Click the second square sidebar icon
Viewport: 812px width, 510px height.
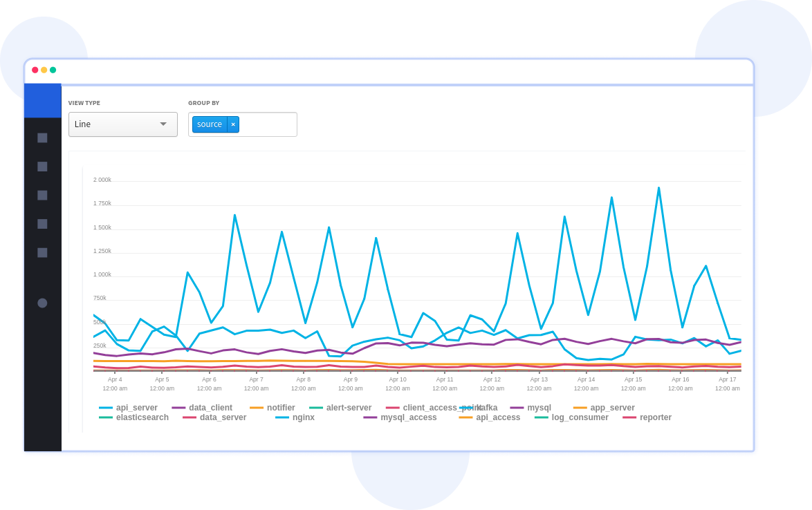(42, 167)
